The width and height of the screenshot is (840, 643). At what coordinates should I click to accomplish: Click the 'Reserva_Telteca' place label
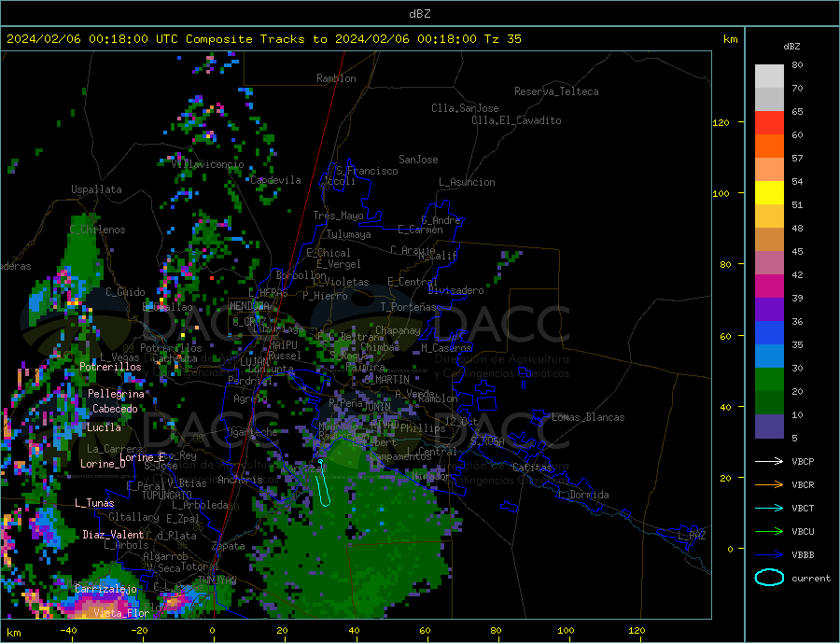[556, 91]
